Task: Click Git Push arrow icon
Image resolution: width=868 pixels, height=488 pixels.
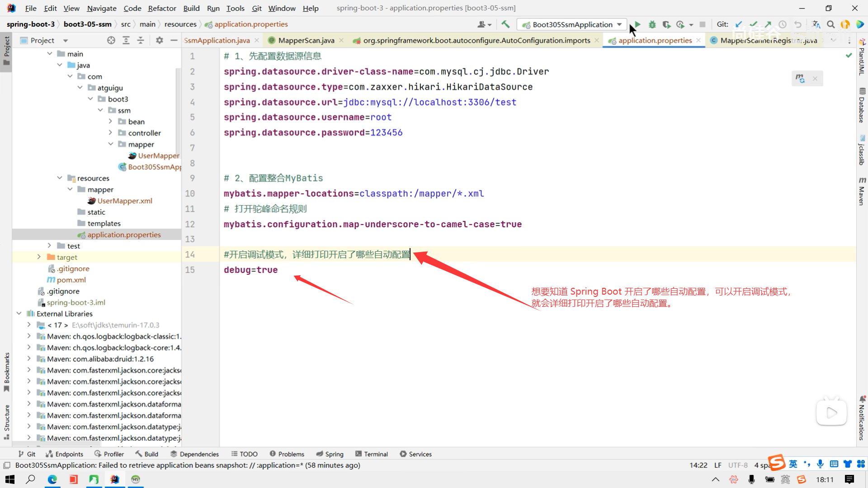Action: coord(768,24)
